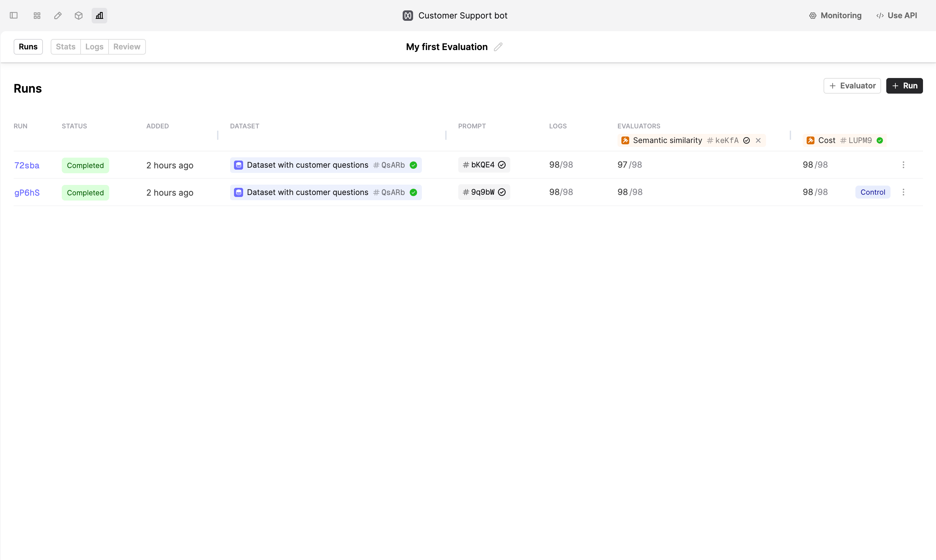Click green check on 72sba dataset
Viewport: 936px width, 560px height.
[413, 165]
